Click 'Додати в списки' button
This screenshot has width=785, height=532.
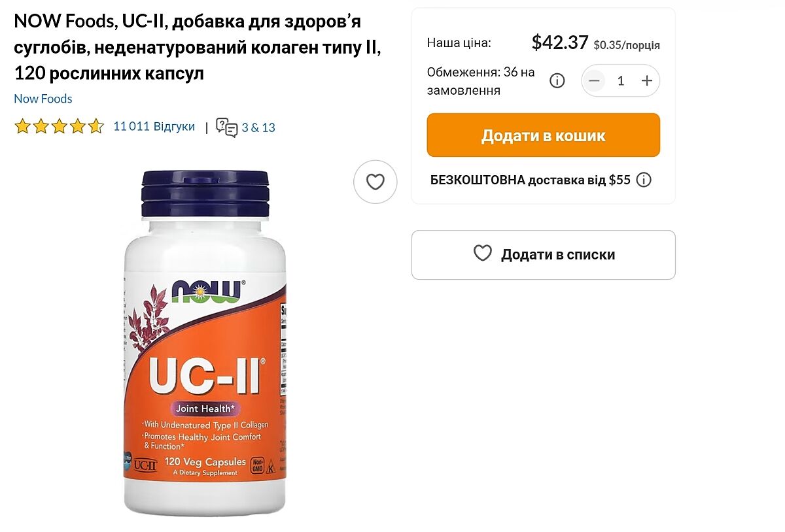click(544, 255)
